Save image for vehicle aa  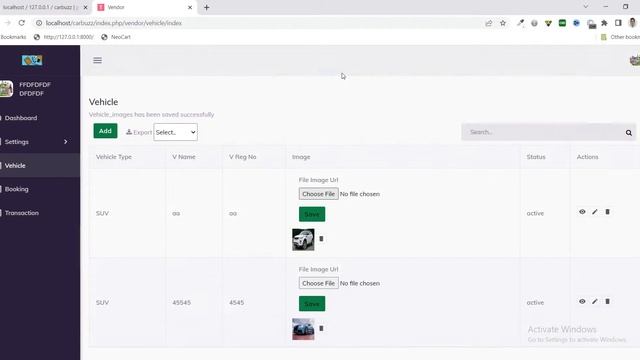tap(312, 214)
